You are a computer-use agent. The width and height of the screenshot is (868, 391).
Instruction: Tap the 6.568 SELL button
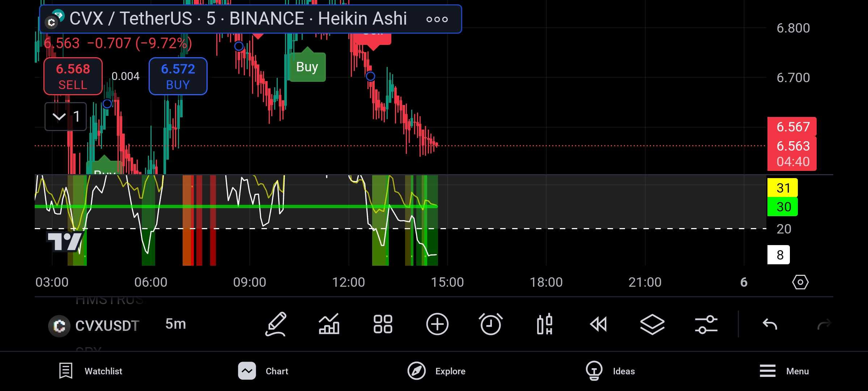click(73, 76)
